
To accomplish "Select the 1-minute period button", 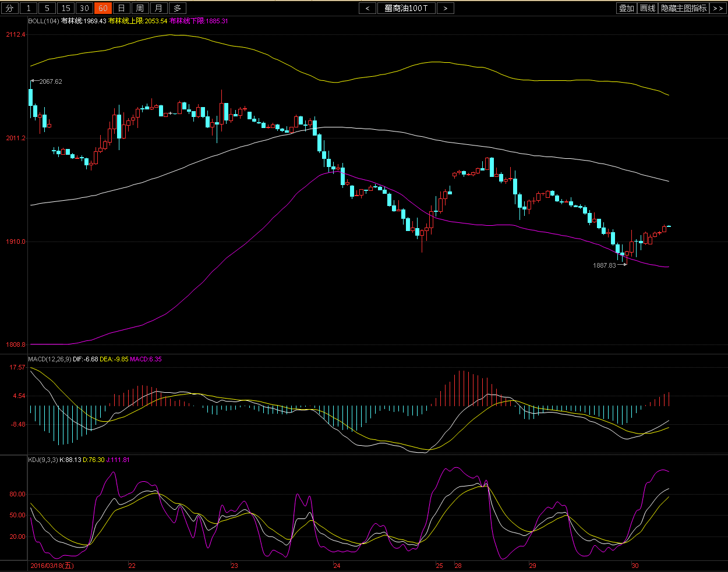I will (x=29, y=8).
